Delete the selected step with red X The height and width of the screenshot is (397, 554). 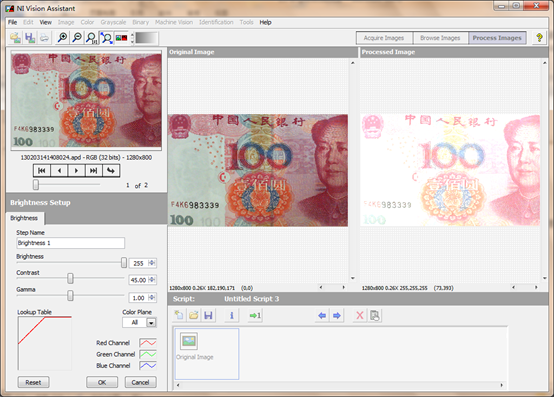(x=360, y=315)
